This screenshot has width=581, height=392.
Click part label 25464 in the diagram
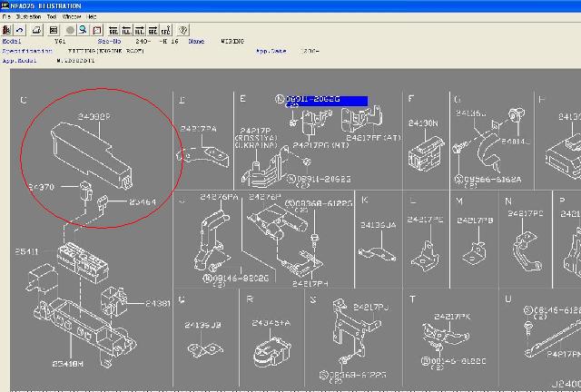point(143,202)
